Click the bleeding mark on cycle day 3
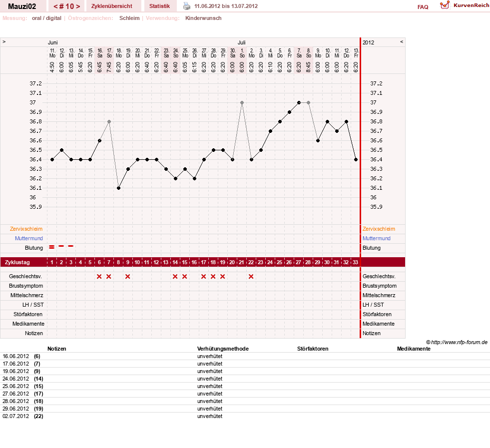The width and height of the screenshot is (490, 448). coord(71,246)
